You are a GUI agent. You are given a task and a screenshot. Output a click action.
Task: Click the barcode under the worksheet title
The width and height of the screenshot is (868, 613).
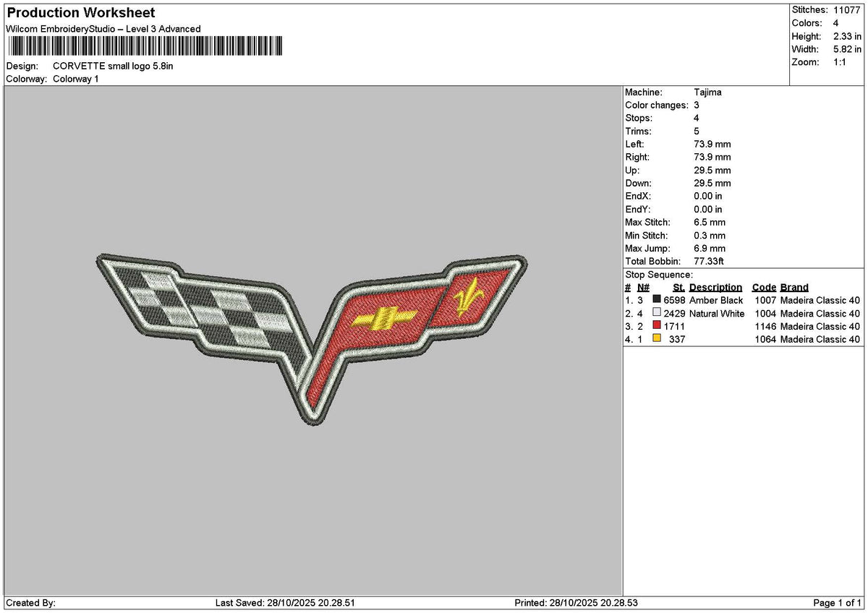tap(145, 47)
